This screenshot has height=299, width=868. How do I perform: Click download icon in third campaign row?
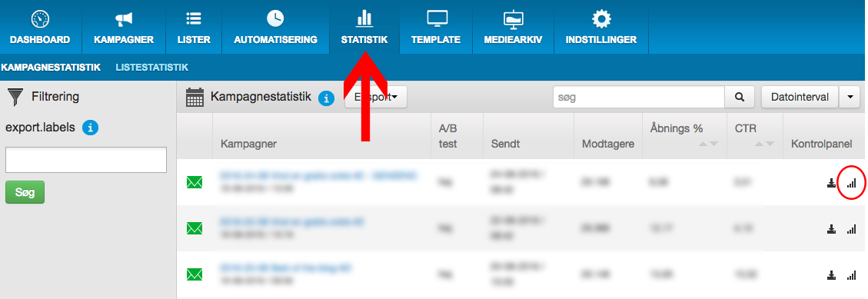831,274
